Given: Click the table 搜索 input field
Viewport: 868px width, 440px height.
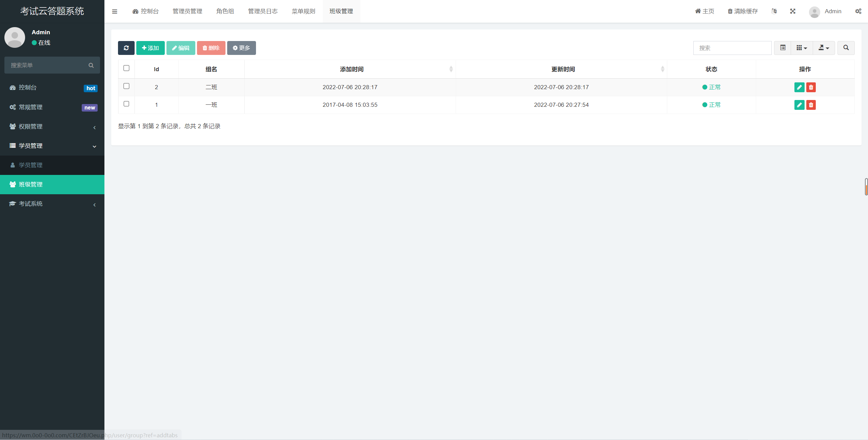Looking at the screenshot, I should [x=732, y=48].
